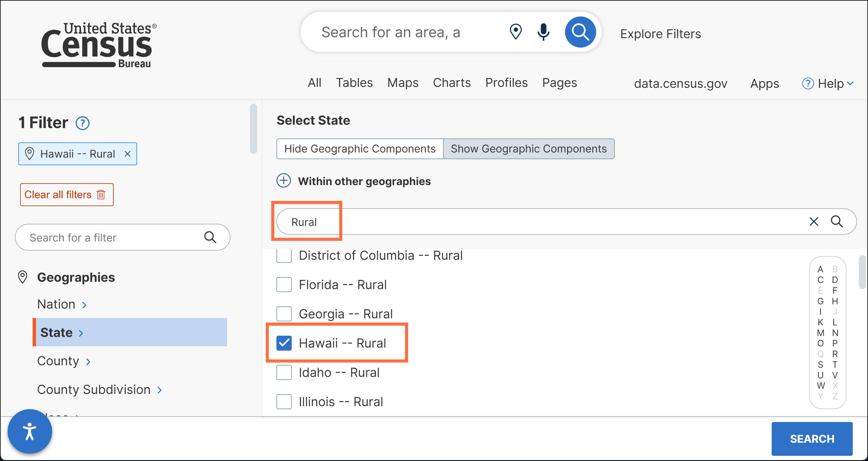Clear the Rural search text with X

[813, 221]
